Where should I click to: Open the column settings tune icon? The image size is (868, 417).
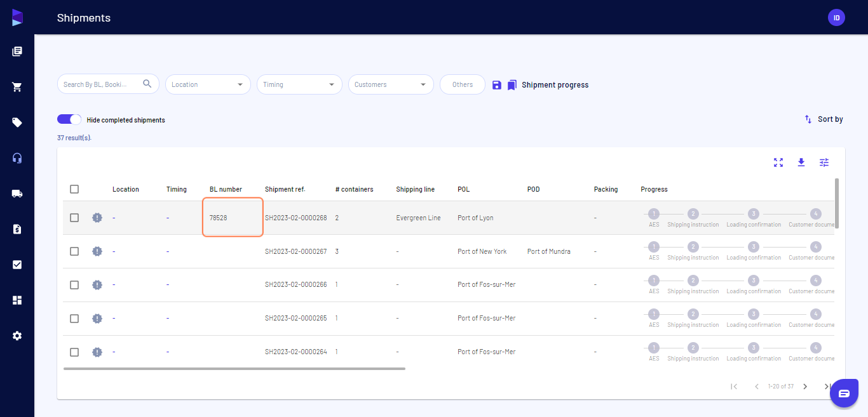click(824, 162)
